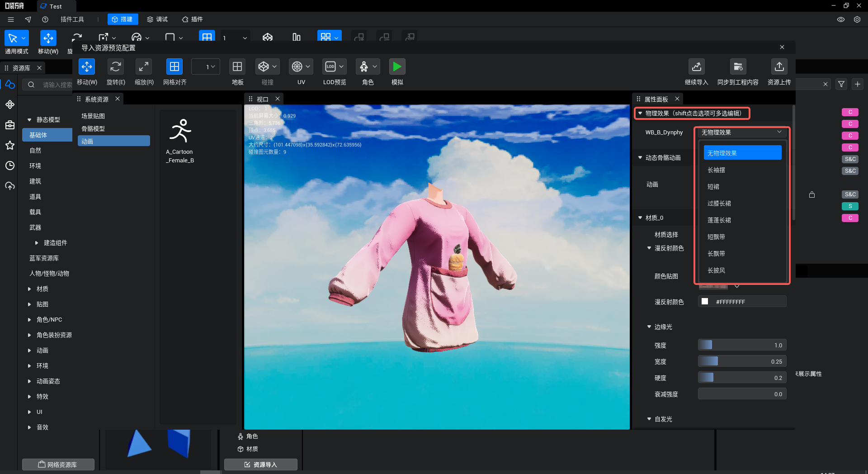Select the Move (W) tool in import dialog

[x=87, y=67]
